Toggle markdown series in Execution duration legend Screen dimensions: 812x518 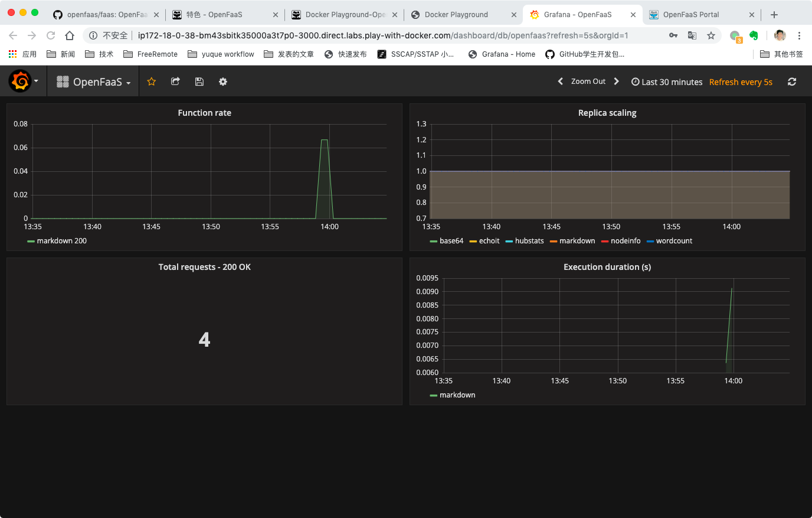[453, 395]
